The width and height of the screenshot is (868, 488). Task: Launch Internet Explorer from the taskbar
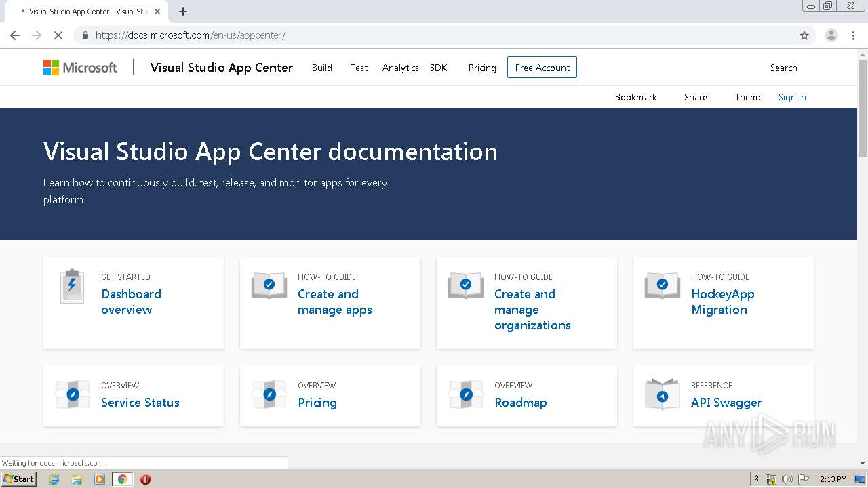click(x=54, y=479)
